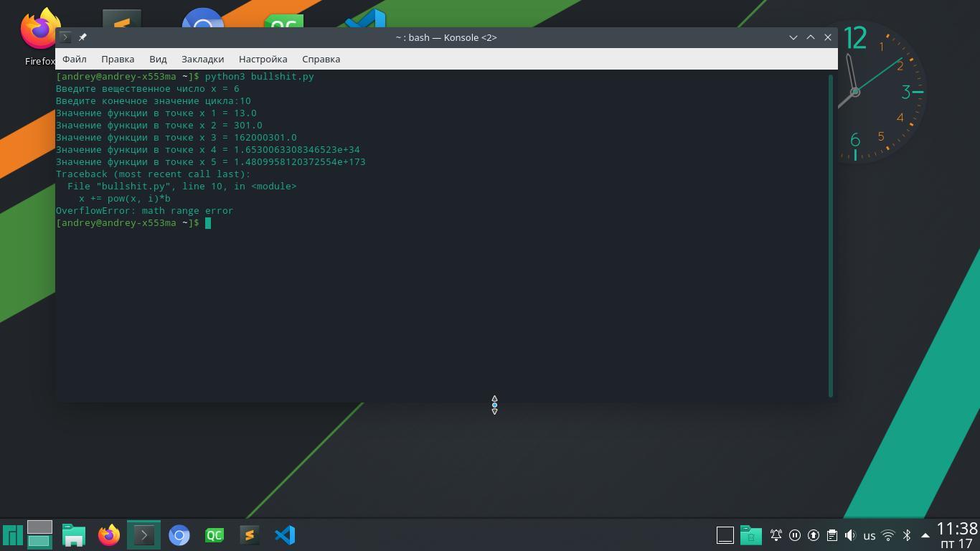This screenshot has height=551, width=980.
Task: Open the Wi-Fi networks tray icon
Action: [x=888, y=535]
